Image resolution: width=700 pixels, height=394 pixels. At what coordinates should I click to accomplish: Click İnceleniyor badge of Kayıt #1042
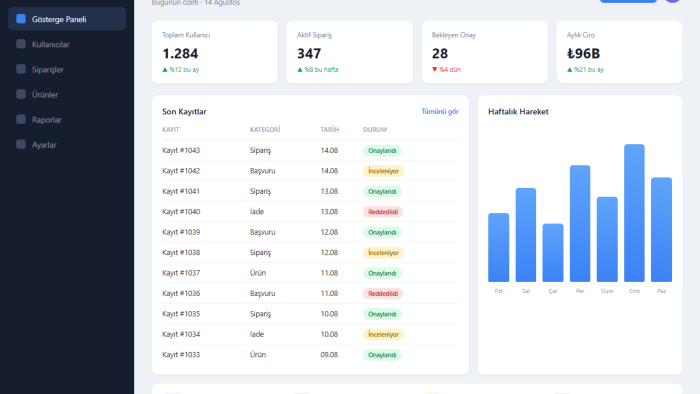pyautogui.click(x=383, y=171)
